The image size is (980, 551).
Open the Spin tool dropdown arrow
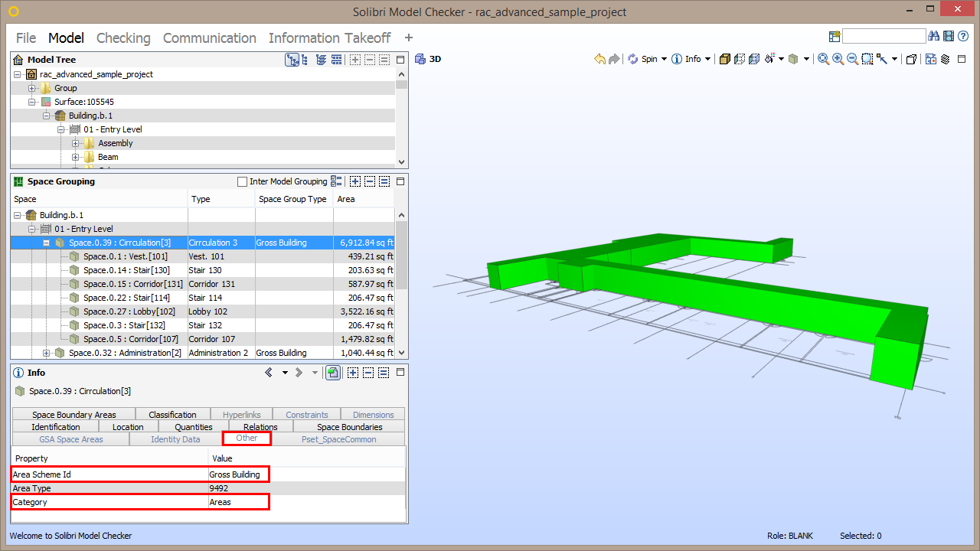point(664,59)
